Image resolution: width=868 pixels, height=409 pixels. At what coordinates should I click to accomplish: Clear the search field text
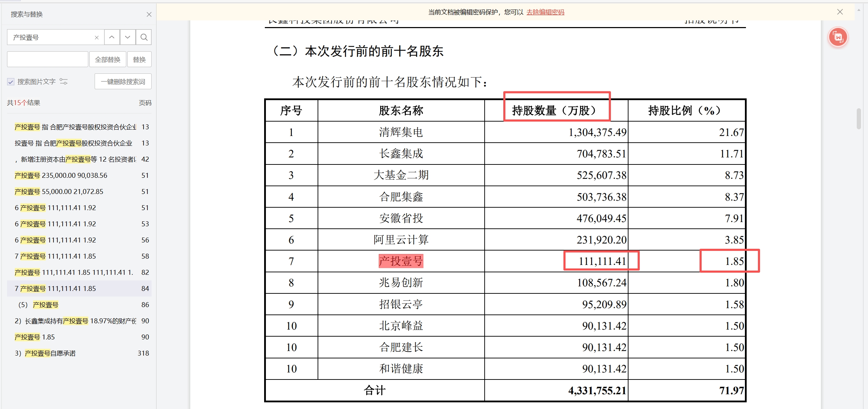(x=97, y=38)
